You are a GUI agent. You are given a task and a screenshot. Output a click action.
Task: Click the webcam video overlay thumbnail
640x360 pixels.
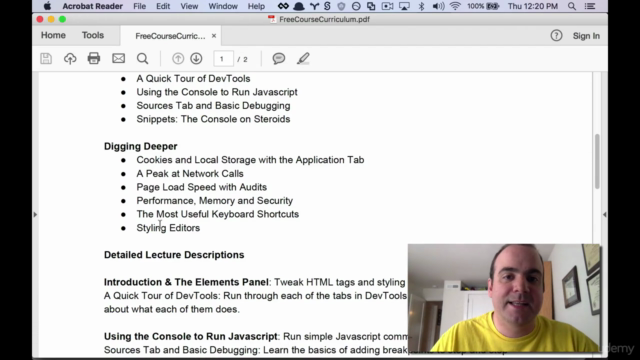[x=504, y=298]
